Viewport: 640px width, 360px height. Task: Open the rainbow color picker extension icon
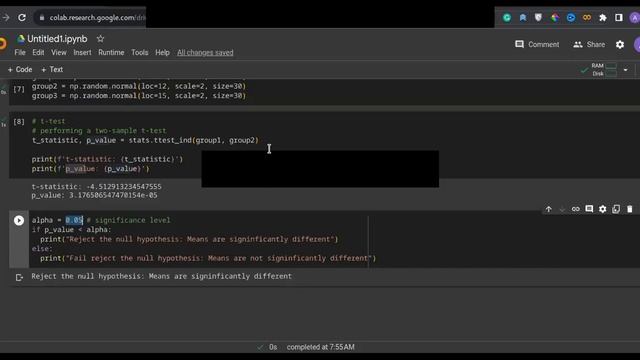pos(555,18)
